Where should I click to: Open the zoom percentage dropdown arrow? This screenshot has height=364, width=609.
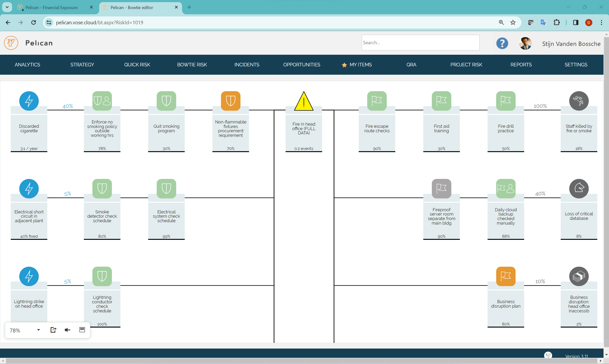coord(38,330)
